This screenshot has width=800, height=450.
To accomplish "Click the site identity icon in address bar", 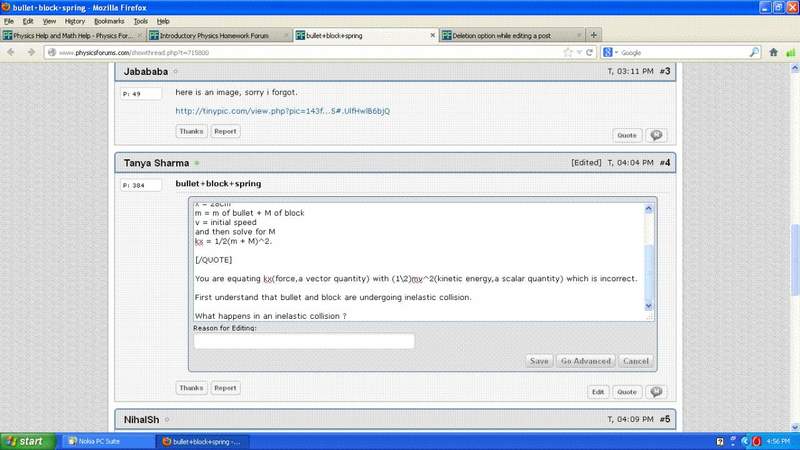I will click(x=52, y=53).
